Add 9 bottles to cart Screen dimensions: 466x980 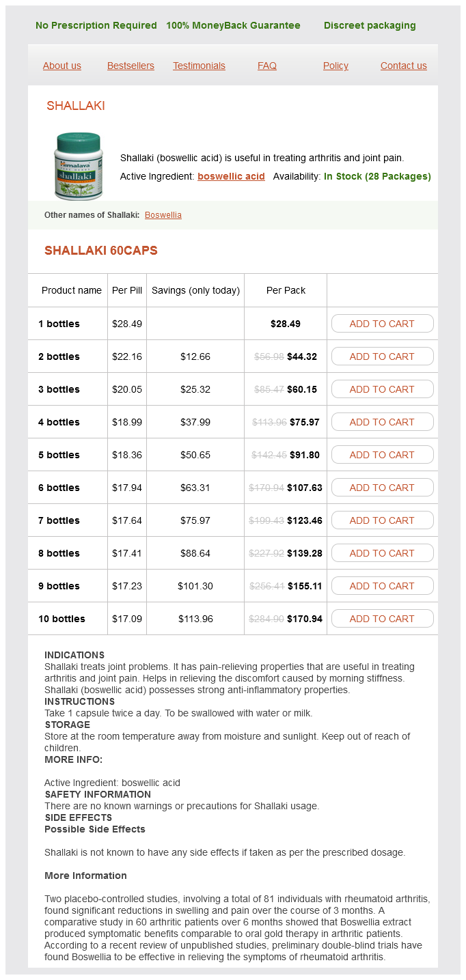coord(382,586)
